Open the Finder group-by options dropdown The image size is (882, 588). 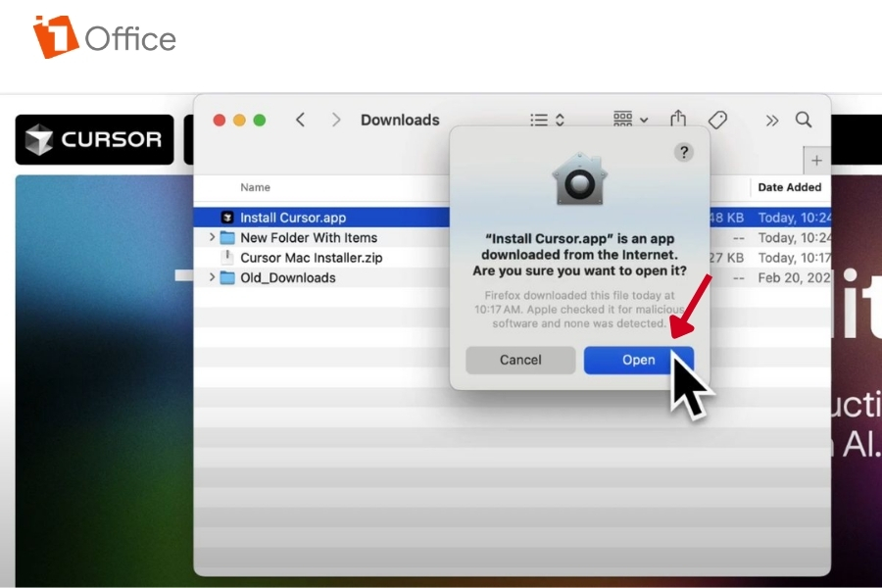point(630,120)
